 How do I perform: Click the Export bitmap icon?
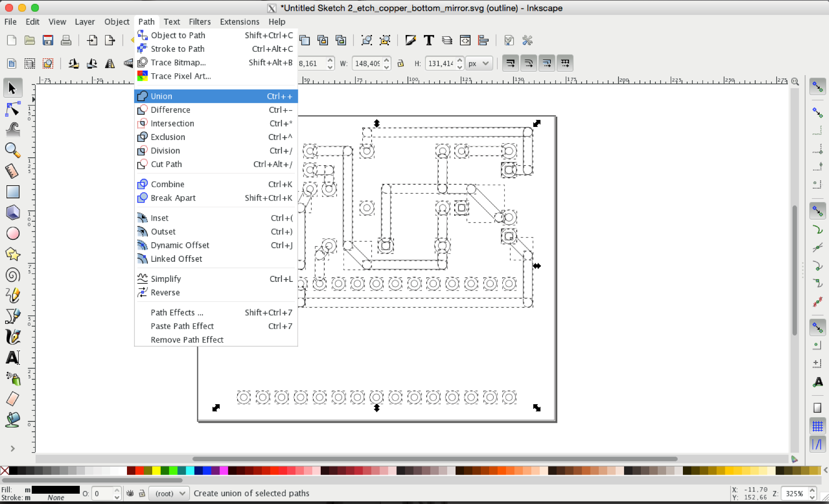point(110,41)
